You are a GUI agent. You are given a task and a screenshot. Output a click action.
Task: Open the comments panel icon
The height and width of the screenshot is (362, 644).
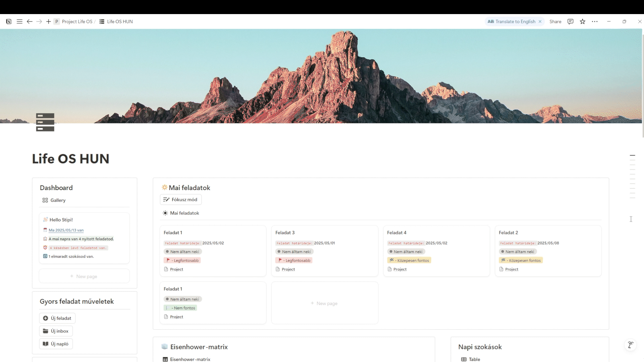(x=570, y=21)
